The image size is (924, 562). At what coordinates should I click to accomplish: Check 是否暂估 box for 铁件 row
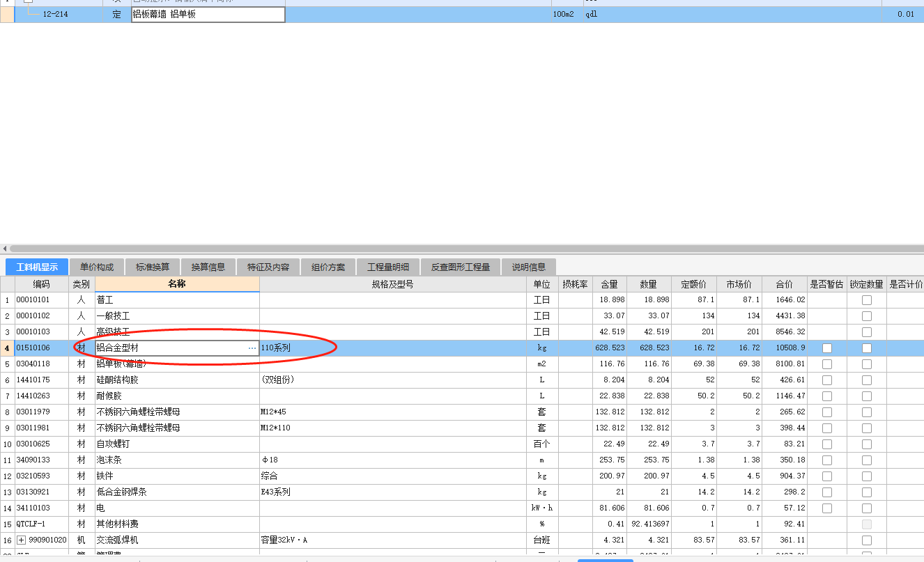[x=827, y=476]
